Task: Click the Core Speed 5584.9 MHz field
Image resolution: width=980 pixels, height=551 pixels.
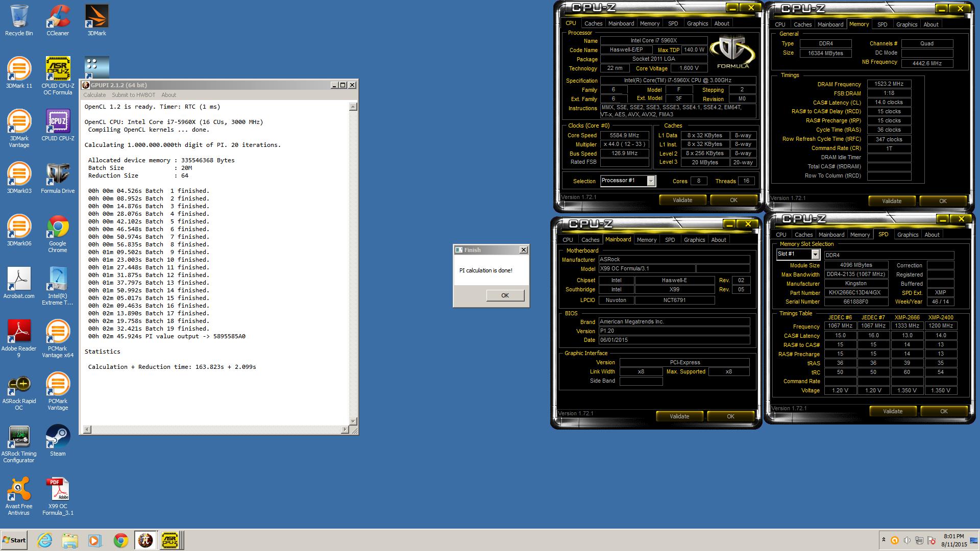Action: (x=624, y=135)
